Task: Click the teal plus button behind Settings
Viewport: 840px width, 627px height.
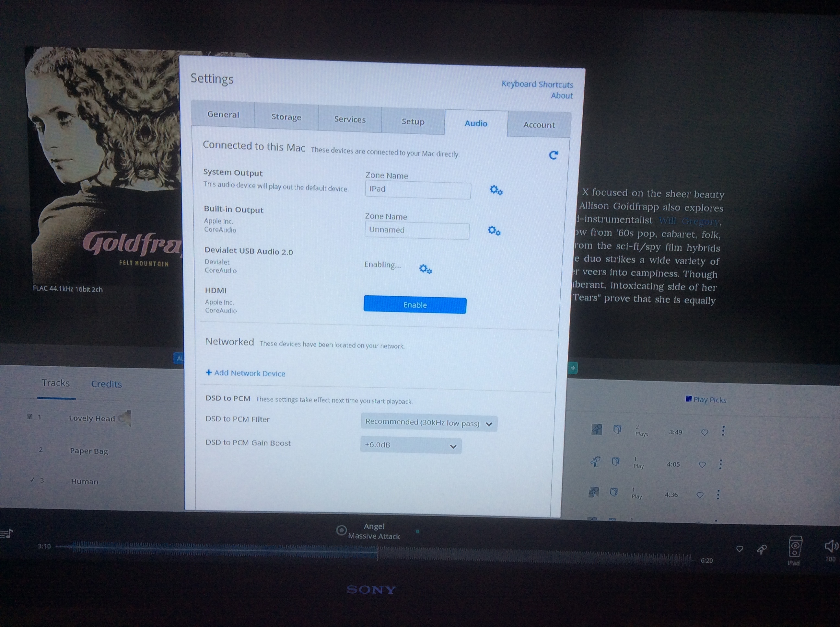Action: click(573, 368)
